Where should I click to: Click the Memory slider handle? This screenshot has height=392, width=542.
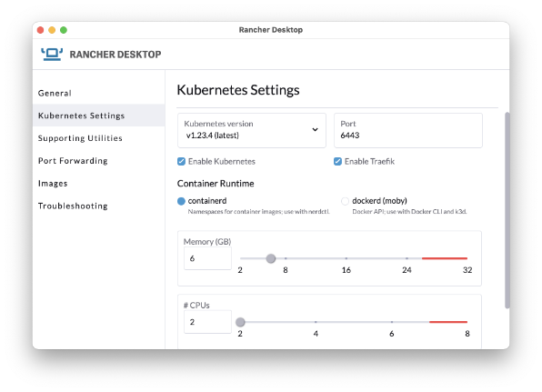pyautogui.click(x=271, y=258)
